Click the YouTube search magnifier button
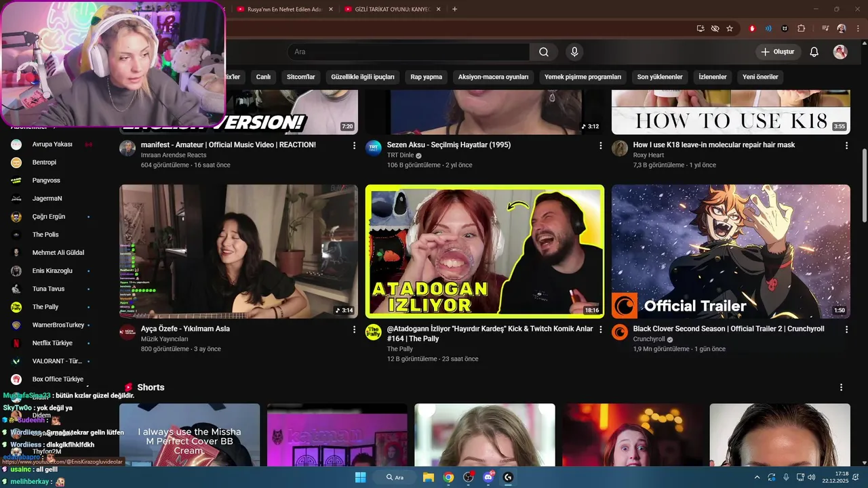The image size is (868, 488). click(x=544, y=52)
